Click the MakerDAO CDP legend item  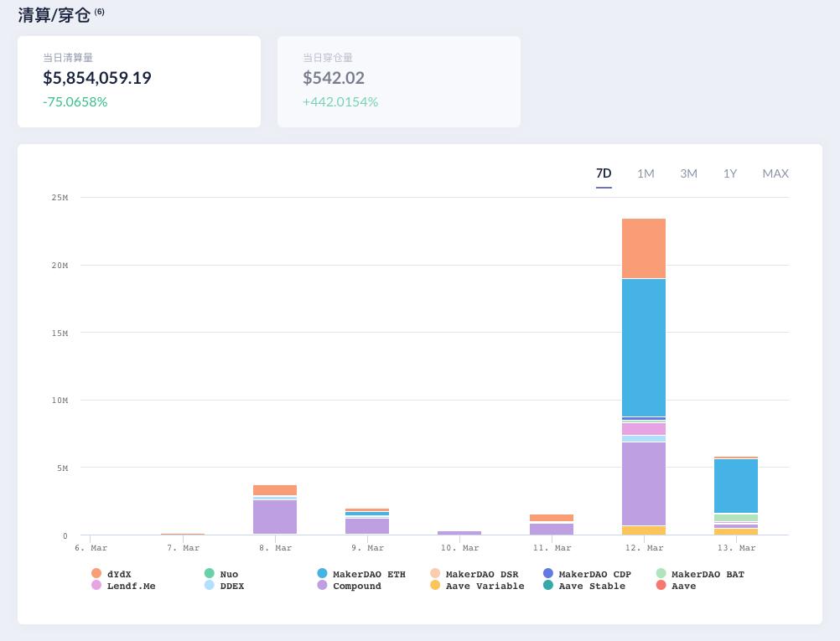[594, 574]
